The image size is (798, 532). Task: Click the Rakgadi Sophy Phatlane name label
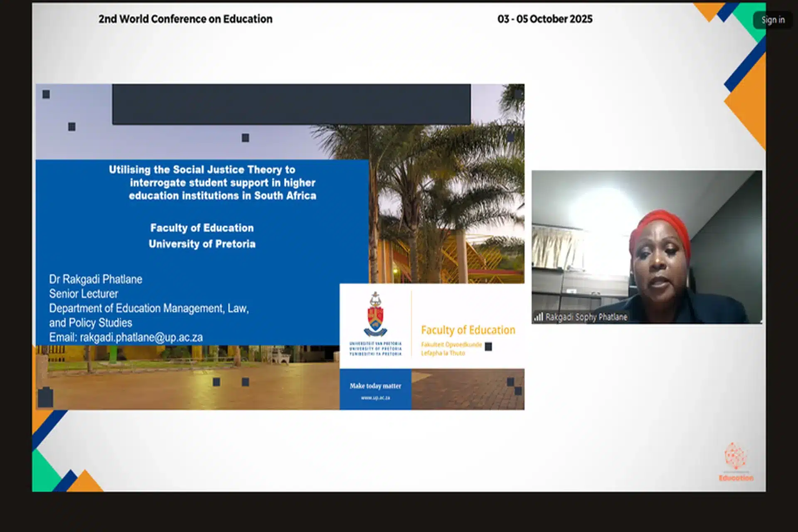click(x=586, y=317)
